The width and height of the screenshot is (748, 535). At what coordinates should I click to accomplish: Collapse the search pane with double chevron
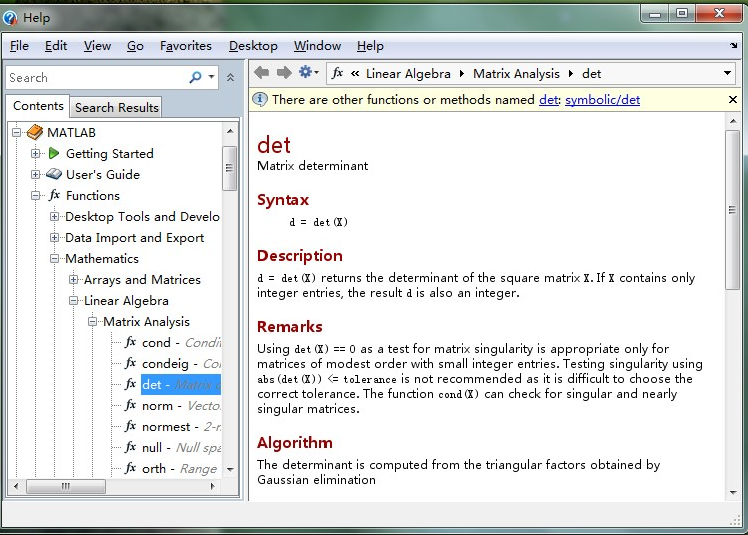point(230,77)
